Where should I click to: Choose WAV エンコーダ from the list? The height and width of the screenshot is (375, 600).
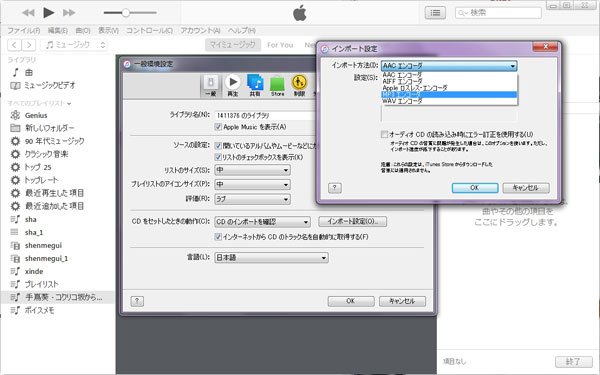449,101
